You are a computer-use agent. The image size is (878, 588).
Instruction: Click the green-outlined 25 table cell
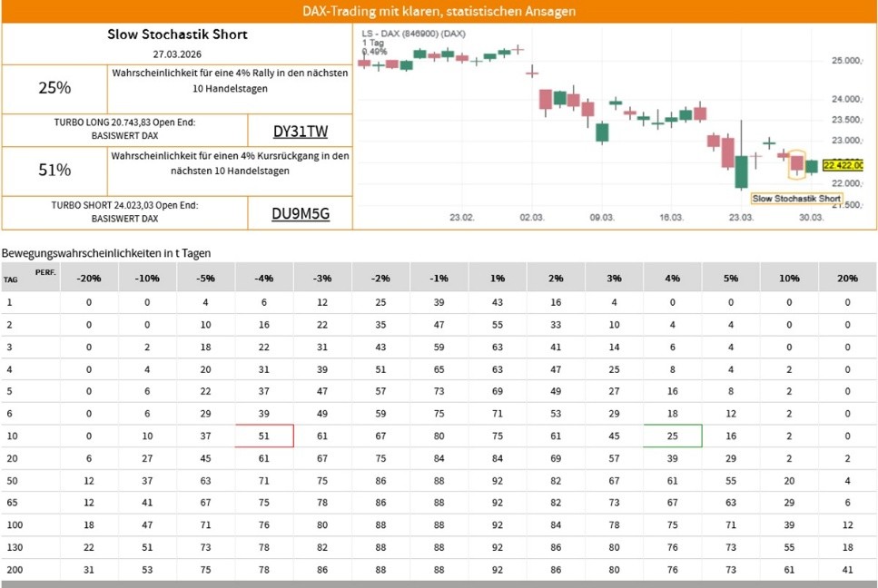673,436
